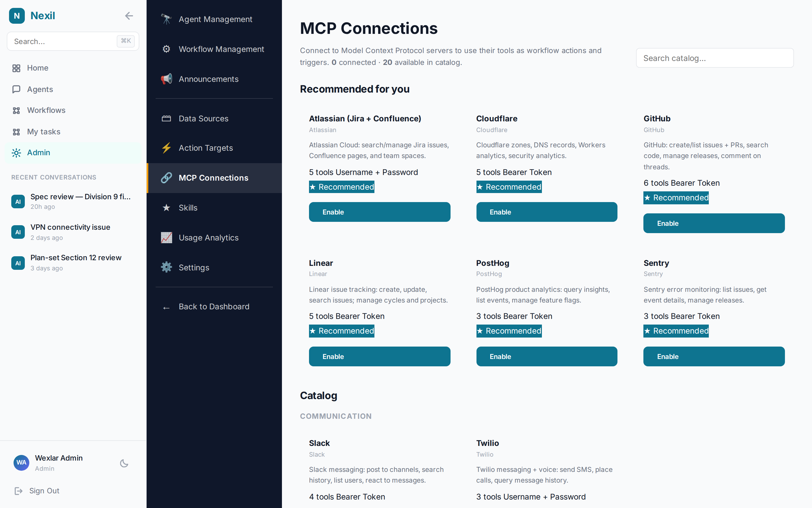The image size is (812, 508).
Task: Click the Nexil logo icon
Action: point(17,16)
